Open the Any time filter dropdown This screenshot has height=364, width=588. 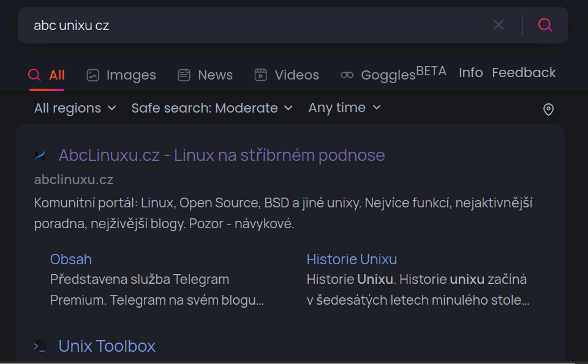click(344, 108)
